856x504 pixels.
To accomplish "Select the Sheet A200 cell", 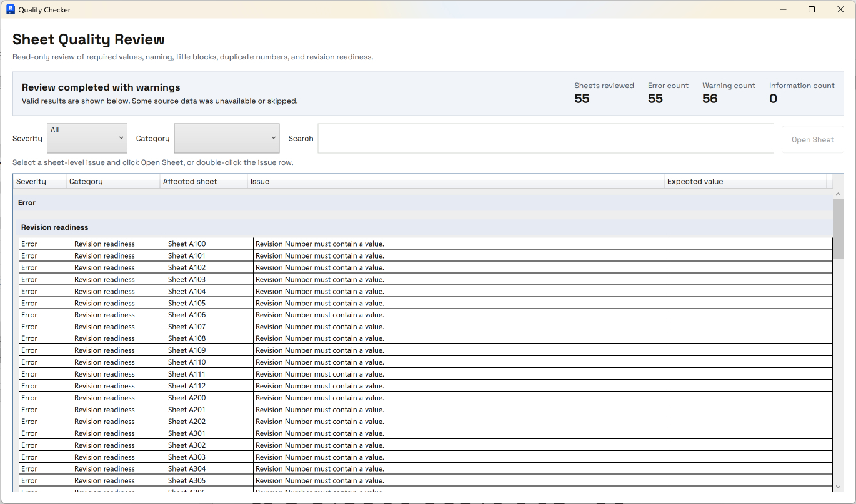I will (x=209, y=398).
